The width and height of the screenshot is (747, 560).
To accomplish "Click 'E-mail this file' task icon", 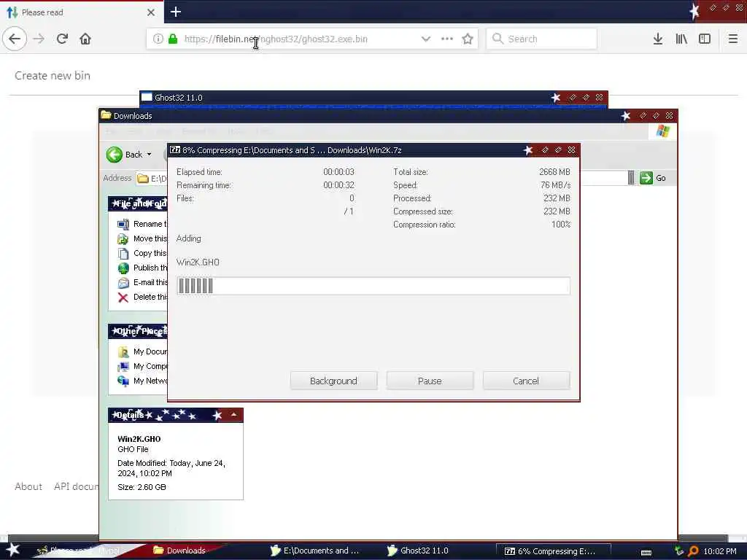I will (123, 283).
